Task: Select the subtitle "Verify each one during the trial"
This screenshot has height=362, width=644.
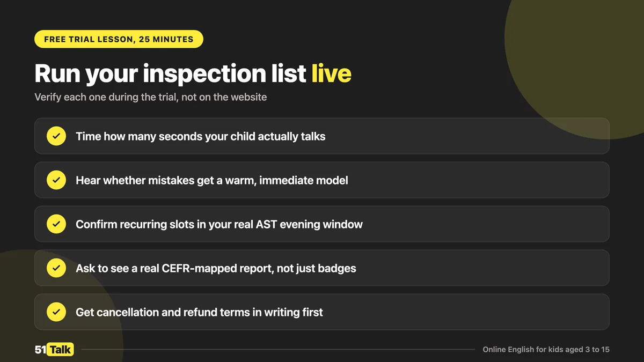Action: tap(151, 98)
